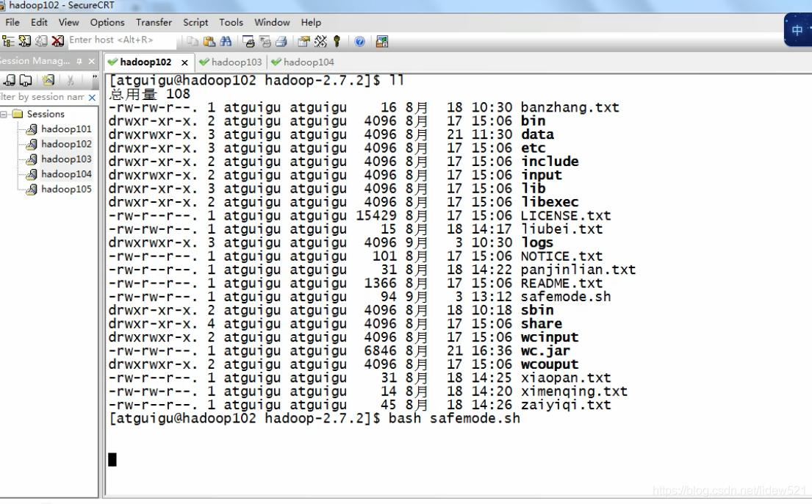Click the Cut scissors icon in Session Manager
Screen dimensions: 812x504
pos(71,80)
